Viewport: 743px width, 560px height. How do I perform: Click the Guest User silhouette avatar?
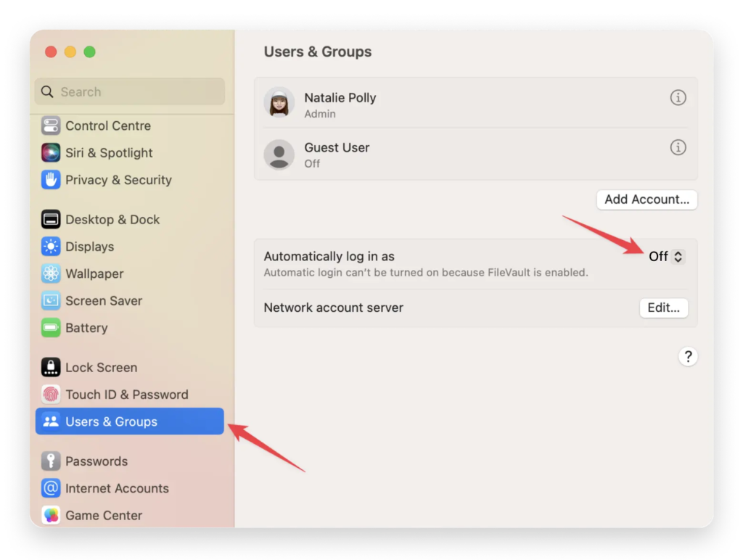coord(279,155)
